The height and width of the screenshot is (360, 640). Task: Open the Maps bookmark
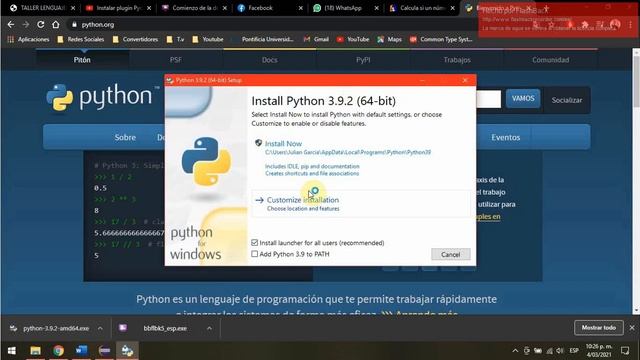[x=390, y=39]
